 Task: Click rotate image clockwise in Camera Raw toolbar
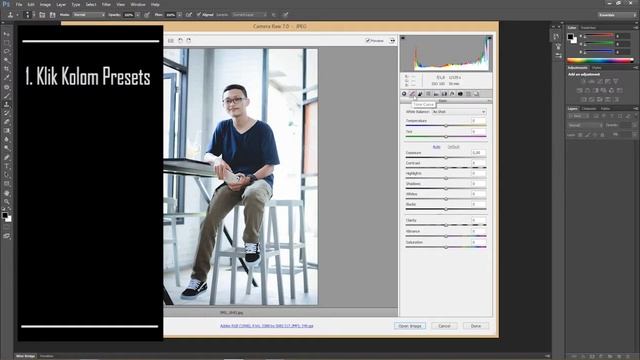coord(188,40)
